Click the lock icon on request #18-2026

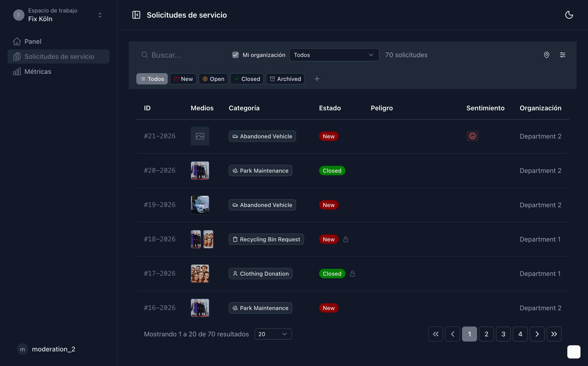[346, 239]
